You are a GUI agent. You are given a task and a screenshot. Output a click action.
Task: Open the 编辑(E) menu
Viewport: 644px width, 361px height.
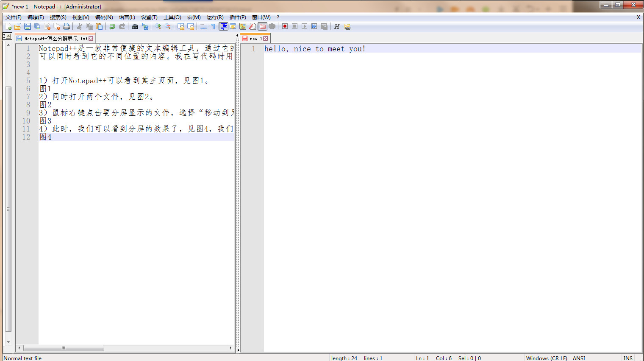[36, 17]
